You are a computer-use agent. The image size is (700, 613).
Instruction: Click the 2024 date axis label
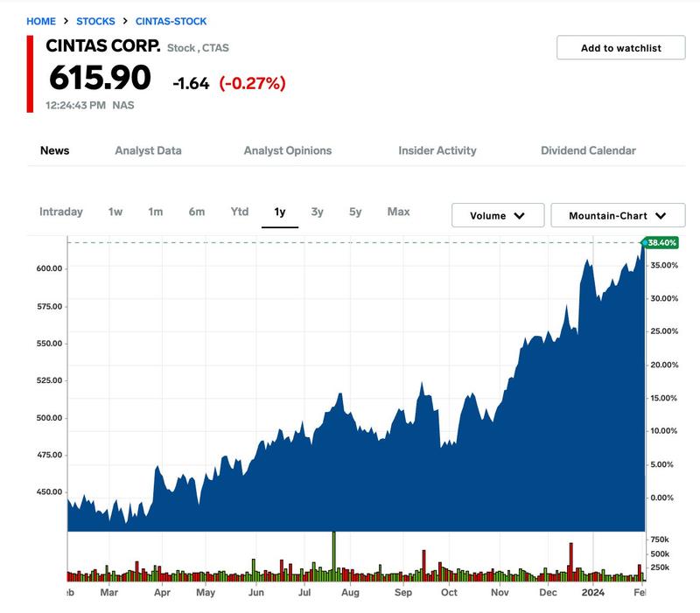click(593, 593)
